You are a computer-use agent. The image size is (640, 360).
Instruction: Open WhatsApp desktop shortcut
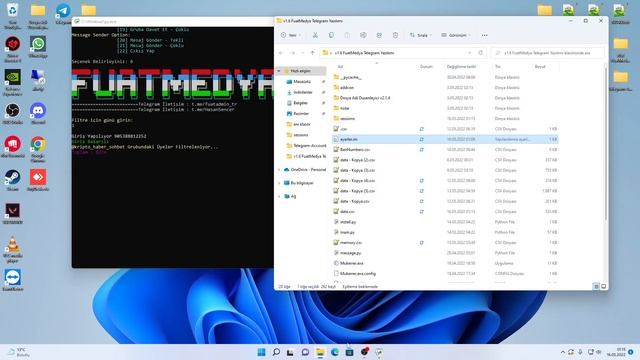click(38, 47)
